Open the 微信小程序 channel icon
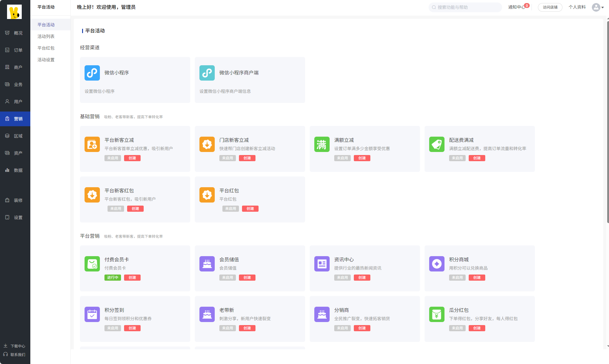 pyautogui.click(x=92, y=73)
